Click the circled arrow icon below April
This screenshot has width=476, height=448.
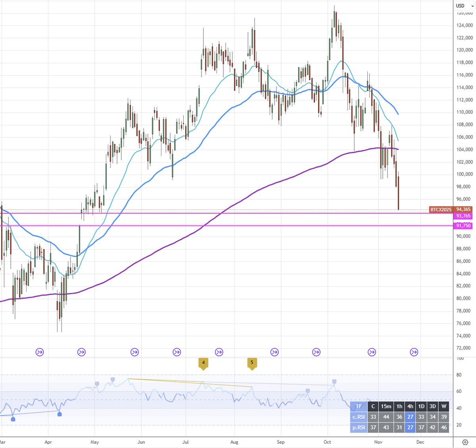(39, 352)
